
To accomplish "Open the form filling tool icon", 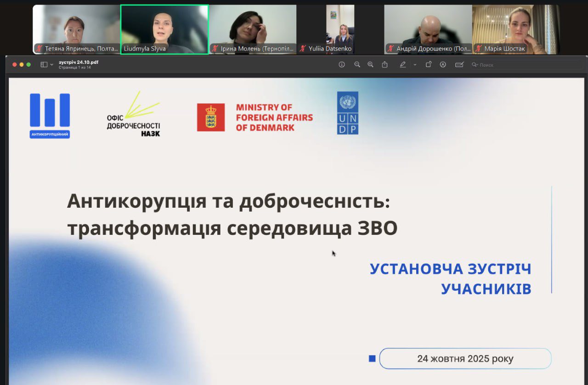I will coord(459,65).
